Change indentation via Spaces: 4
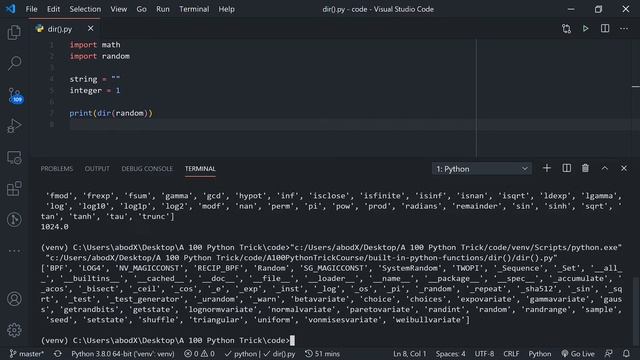The width and height of the screenshot is (640, 360). tap(450, 354)
